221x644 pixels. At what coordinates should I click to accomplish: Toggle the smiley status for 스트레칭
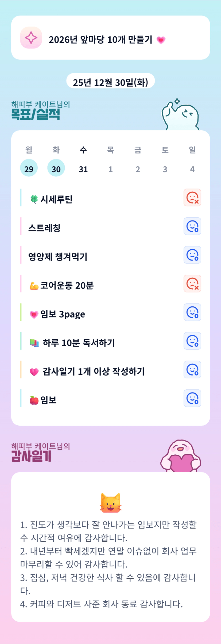(x=192, y=226)
